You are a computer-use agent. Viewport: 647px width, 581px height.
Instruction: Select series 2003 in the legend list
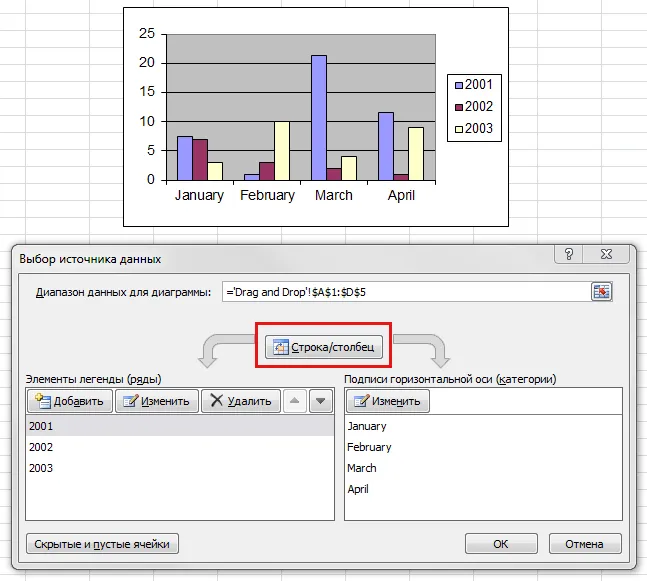180,468
